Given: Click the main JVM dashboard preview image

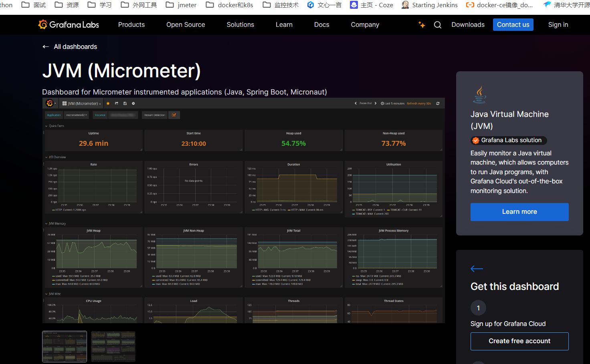Looking at the screenshot, I should pyautogui.click(x=244, y=210).
